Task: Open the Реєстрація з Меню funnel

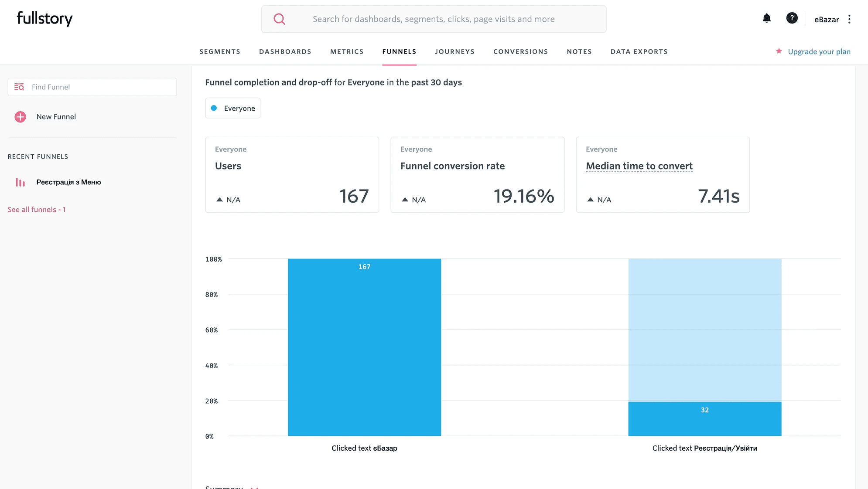Action: (68, 182)
